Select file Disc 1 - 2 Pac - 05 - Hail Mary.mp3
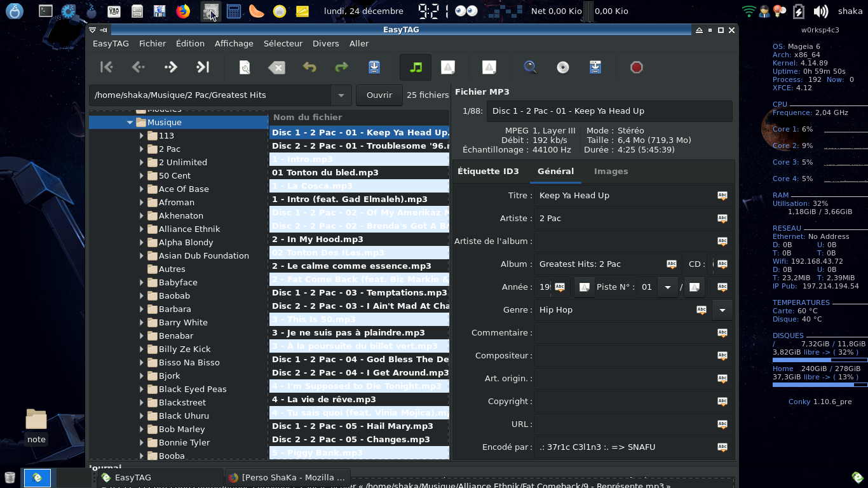The width and height of the screenshot is (868, 488). [x=359, y=426]
